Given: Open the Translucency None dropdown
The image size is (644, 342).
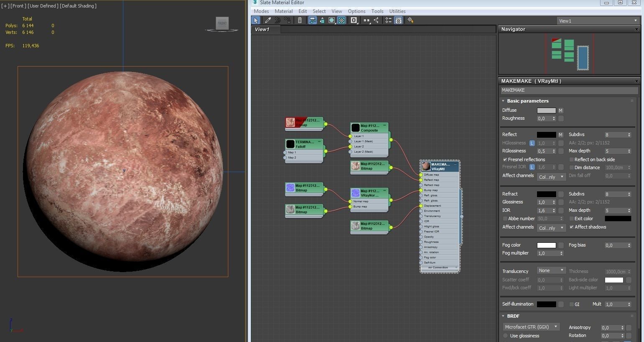Looking at the screenshot, I should [551, 270].
